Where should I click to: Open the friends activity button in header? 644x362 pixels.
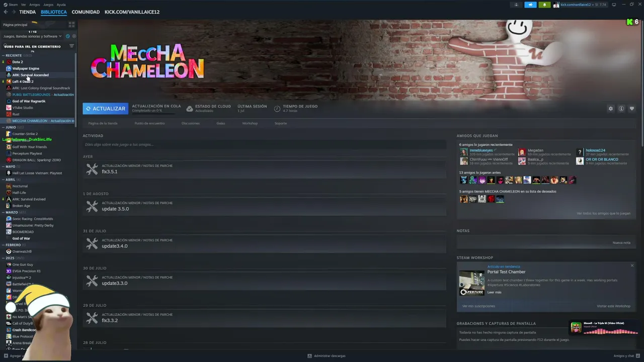(516, 5)
